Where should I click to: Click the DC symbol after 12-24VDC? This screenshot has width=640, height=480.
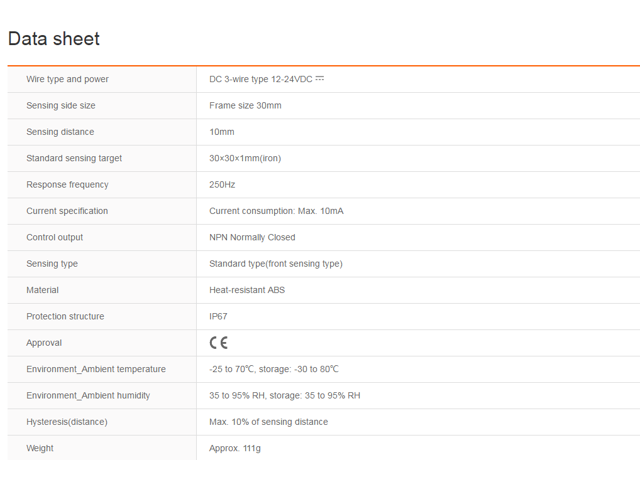point(320,78)
